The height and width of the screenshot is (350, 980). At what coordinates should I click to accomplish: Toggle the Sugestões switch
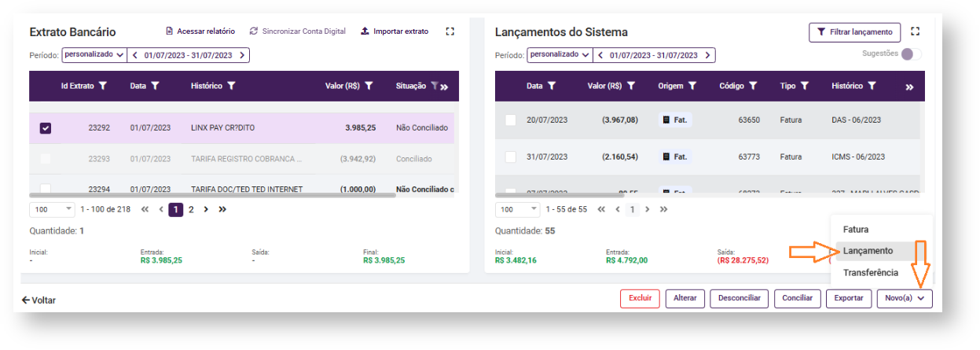click(911, 54)
